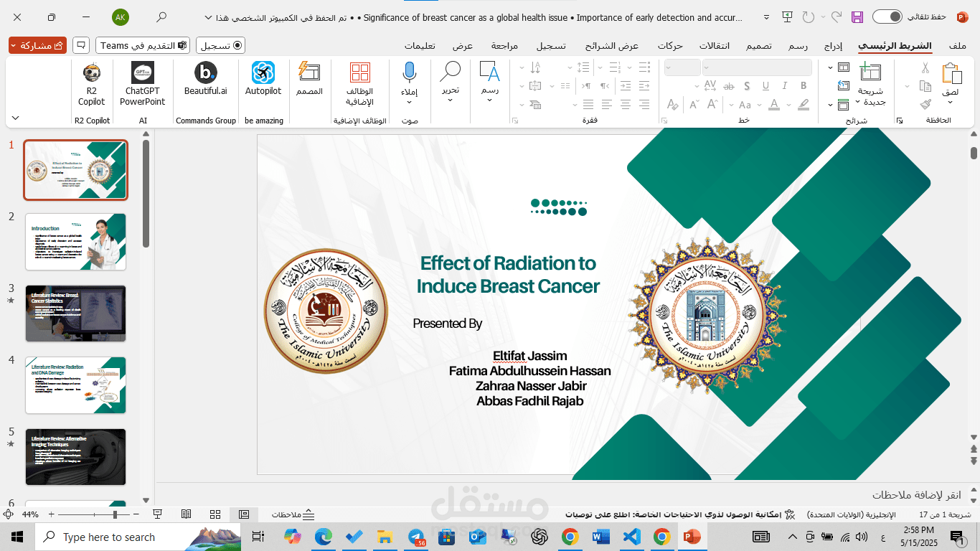The height and width of the screenshot is (551, 980).
Task: Open Microsoft Edge from the taskbar
Action: coord(324,537)
